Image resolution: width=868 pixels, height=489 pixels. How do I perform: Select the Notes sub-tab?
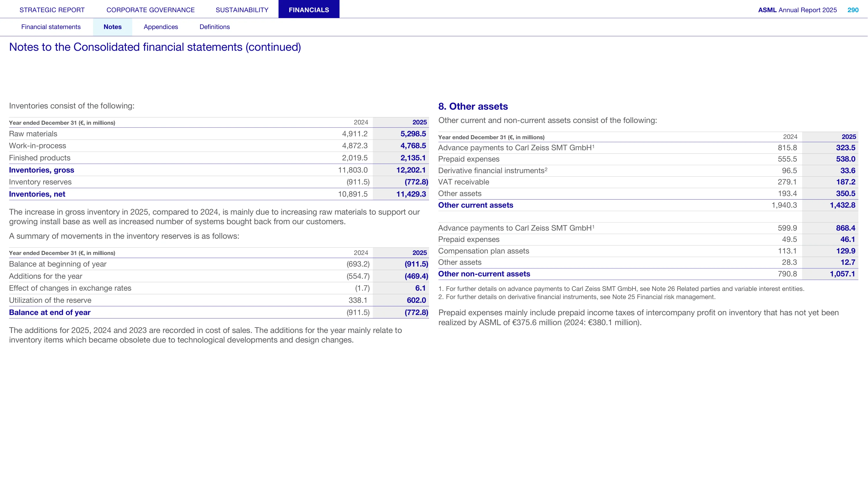coord(113,27)
